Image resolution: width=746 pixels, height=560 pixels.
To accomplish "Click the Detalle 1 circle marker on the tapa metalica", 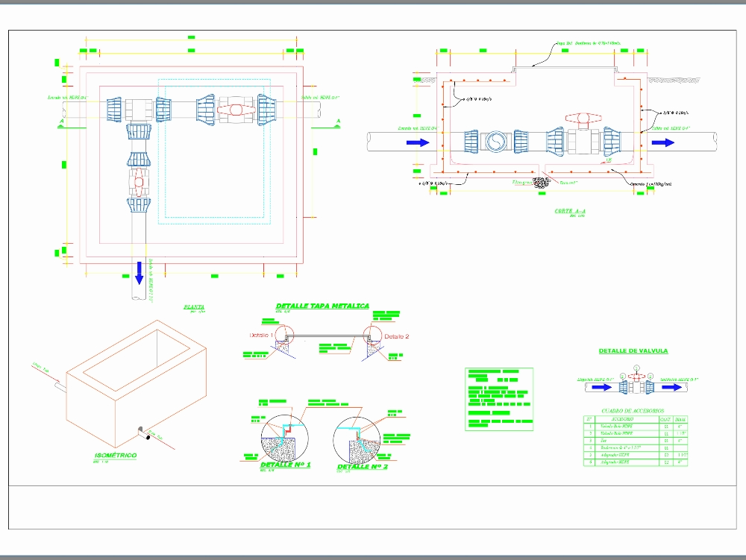I will pos(285,333).
